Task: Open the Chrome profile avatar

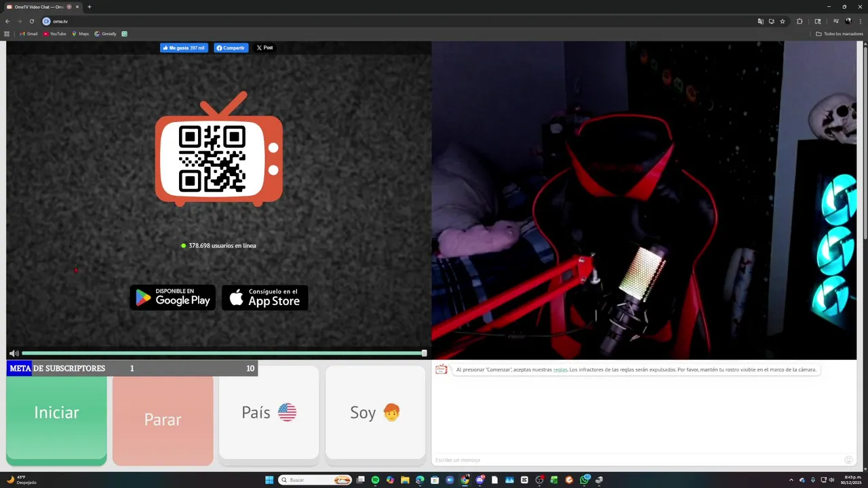Action: 848,21
